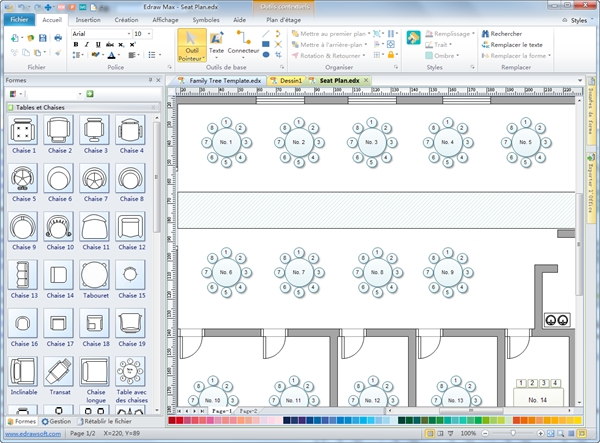The width and height of the screenshot is (600, 443).
Task: Switch to the Gestion panel tab
Action: [58, 421]
